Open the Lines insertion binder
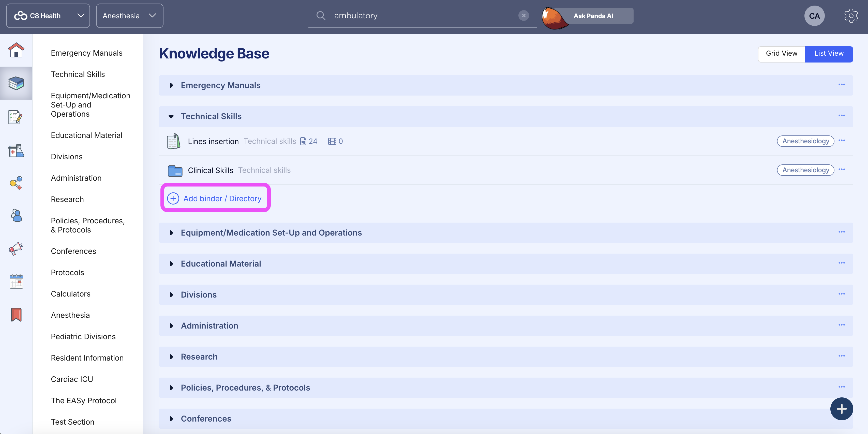Viewport: 868px width, 434px height. pyautogui.click(x=213, y=142)
